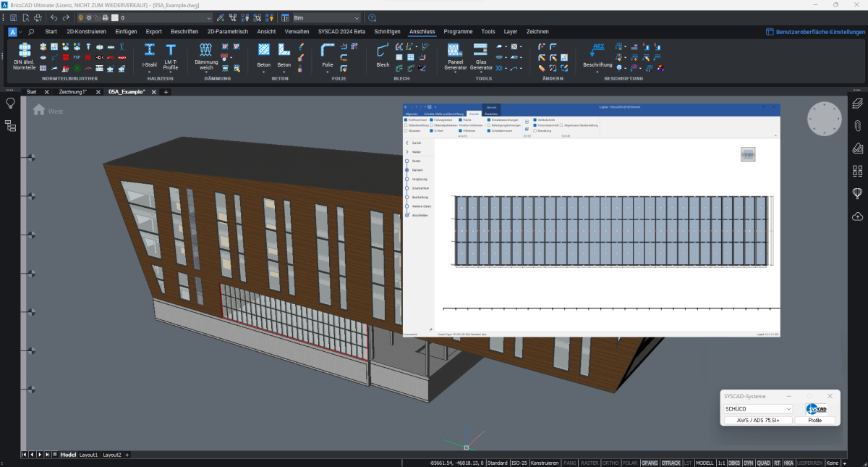
Task: Expand the Beschriftung tool dropdown
Action: pyautogui.click(x=597, y=72)
